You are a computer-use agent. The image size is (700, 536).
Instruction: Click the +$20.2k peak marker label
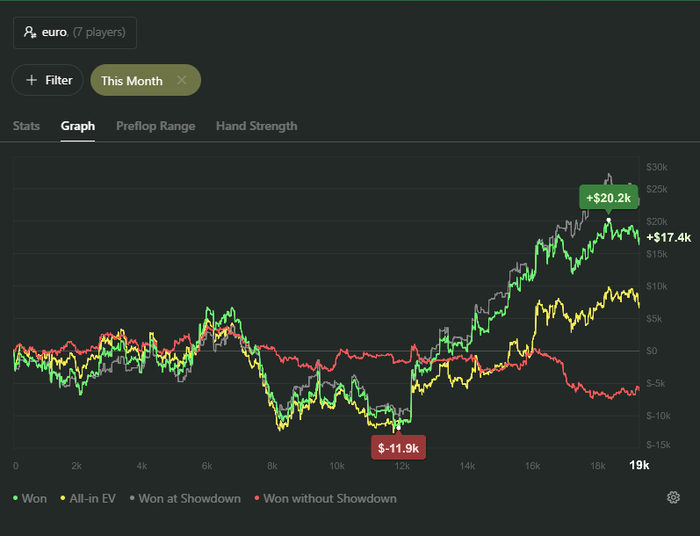click(x=608, y=198)
